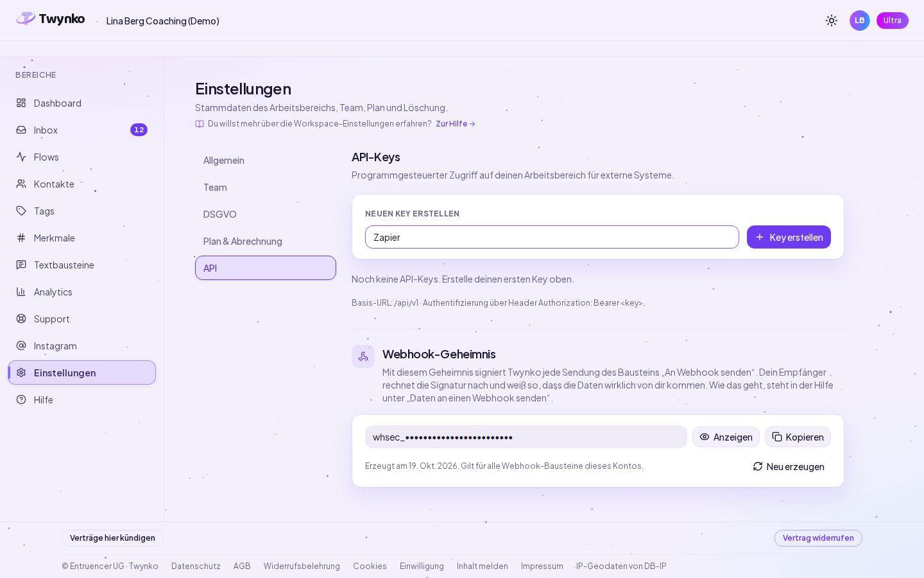Click the Kontakte people icon
This screenshot has height=578, width=924.
[21, 184]
